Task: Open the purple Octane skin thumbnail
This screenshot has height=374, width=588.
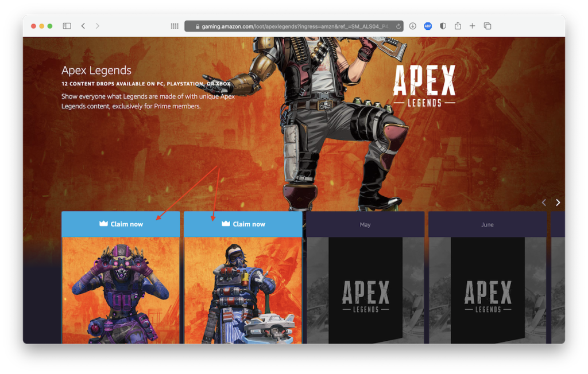Action: click(121, 291)
